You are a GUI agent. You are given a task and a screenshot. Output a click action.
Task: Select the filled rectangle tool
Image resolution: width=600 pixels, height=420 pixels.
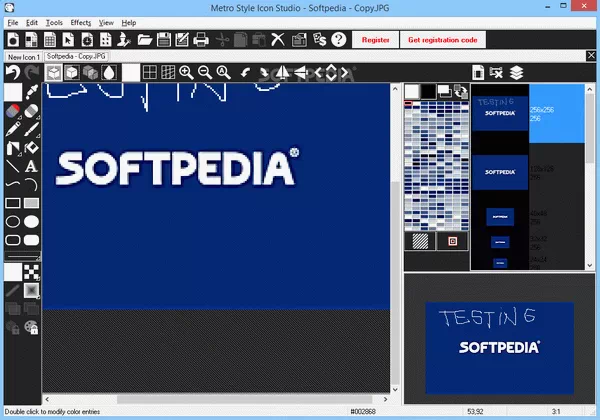pos(31,203)
